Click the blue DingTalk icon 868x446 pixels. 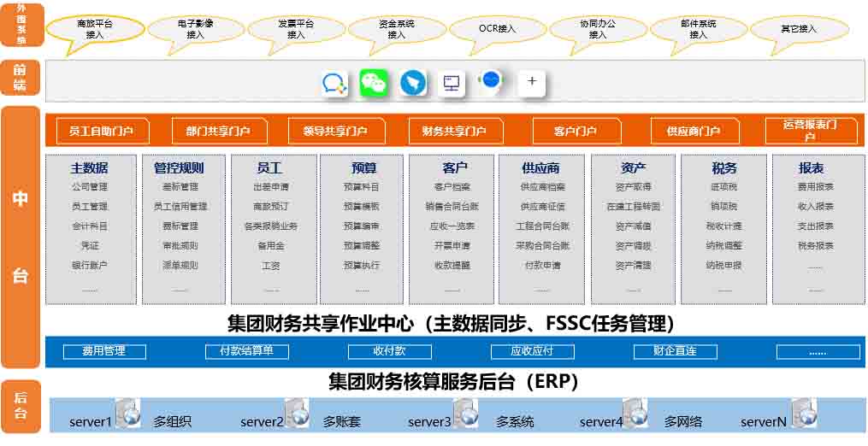[x=412, y=83]
